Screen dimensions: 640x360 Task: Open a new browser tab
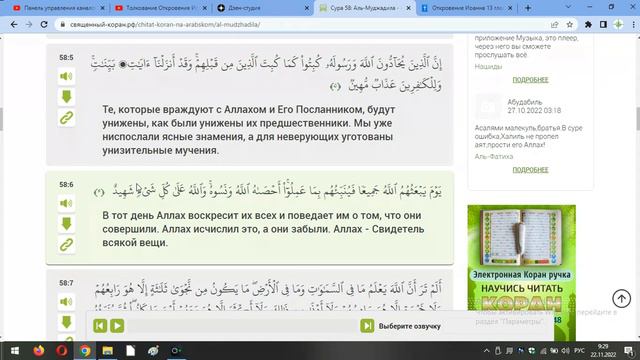528,8
